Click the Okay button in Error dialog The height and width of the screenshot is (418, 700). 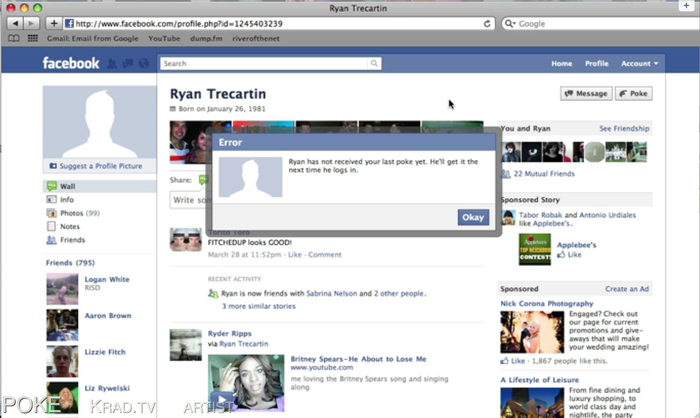(x=473, y=217)
